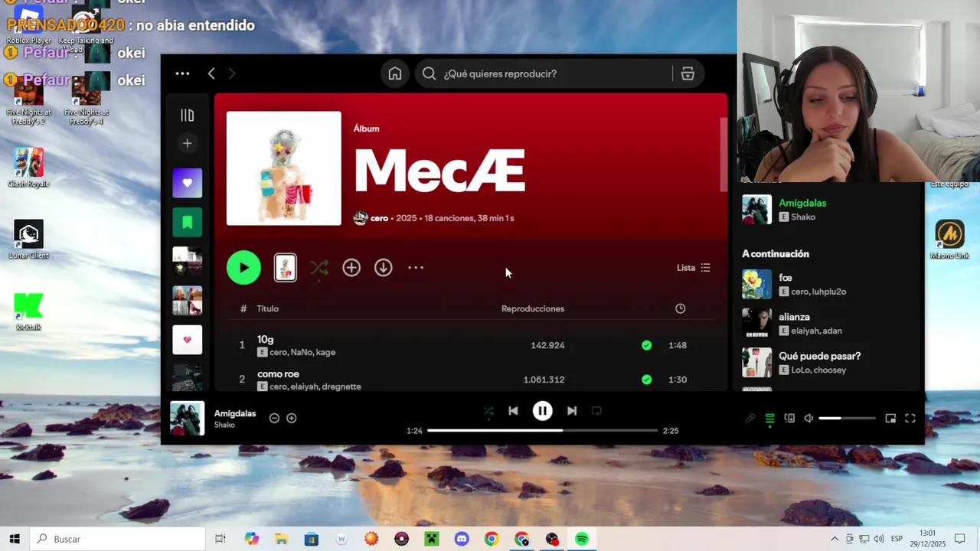Image resolution: width=980 pixels, height=551 pixels.
Task: Open artist link "cero" under album title
Action: click(379, 218)
